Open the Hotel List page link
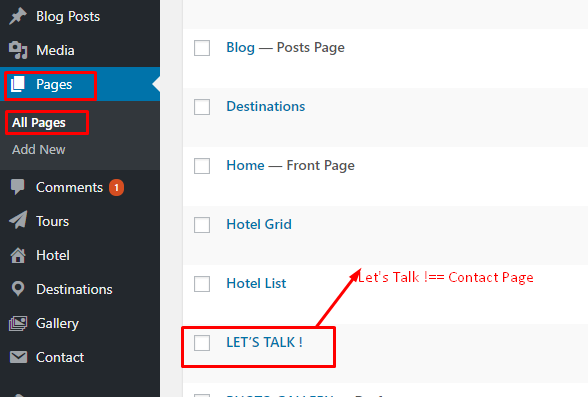 pos(256,283)
